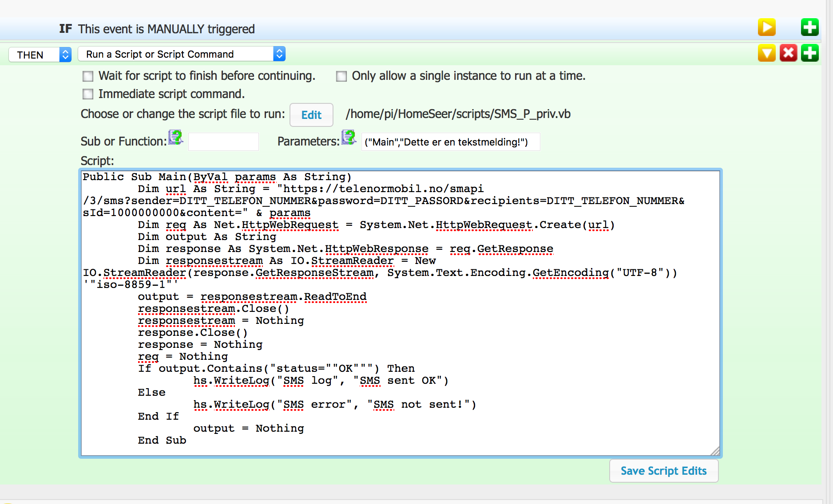Click the 'Script:' label
The height and width of the screenshot is (504, 833).
[97, 161]
